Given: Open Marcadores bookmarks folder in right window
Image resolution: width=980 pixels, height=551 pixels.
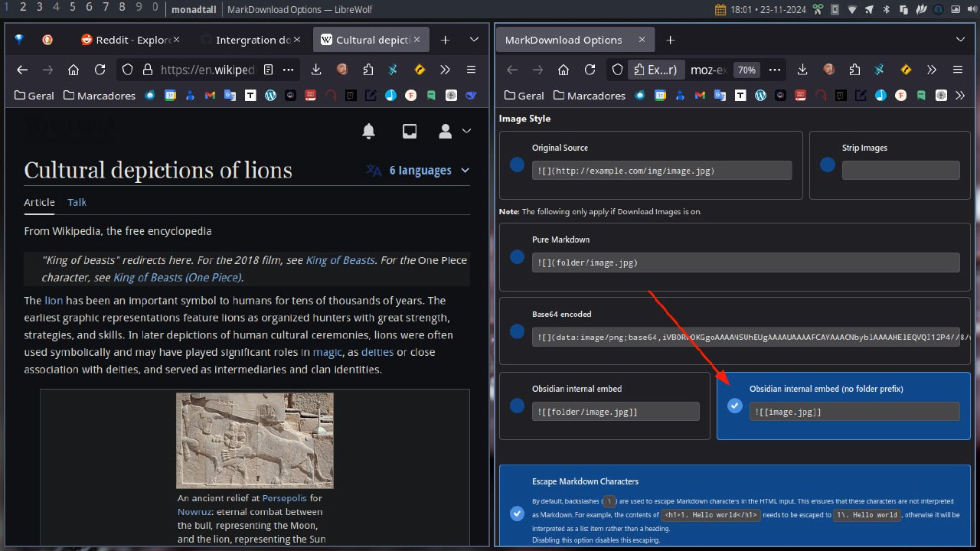Looking at the screenshot, I should (589, 96).
